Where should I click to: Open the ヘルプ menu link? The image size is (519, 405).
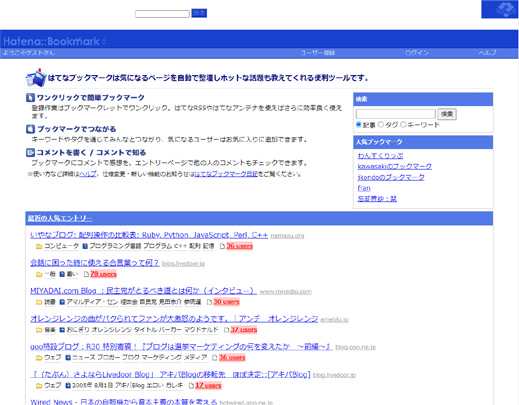tap(488, 53)
